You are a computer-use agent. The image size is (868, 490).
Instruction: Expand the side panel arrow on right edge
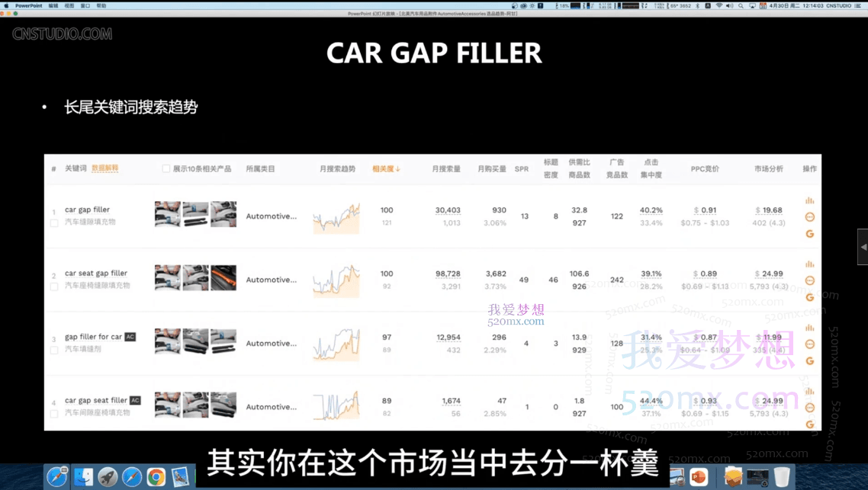(x=863, y=247)
